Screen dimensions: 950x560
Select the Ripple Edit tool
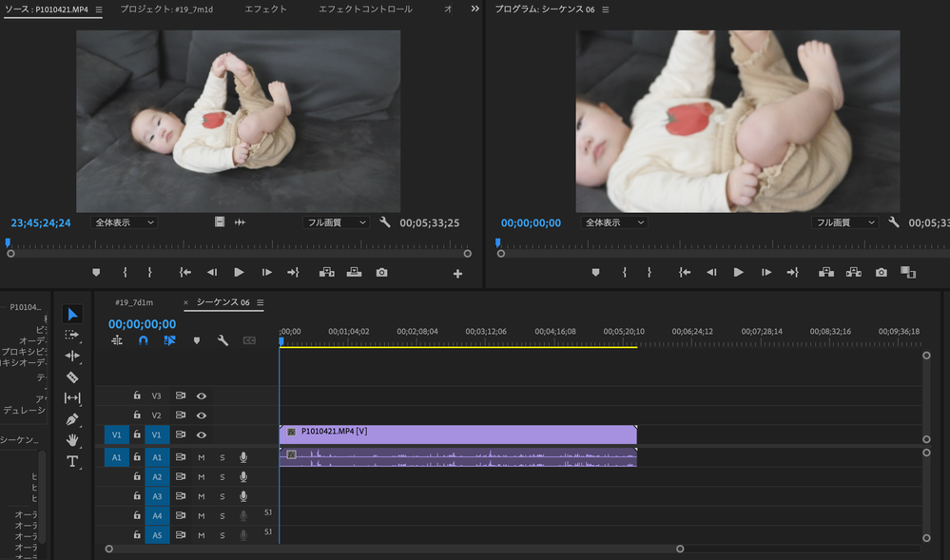(x=72, y=356)
